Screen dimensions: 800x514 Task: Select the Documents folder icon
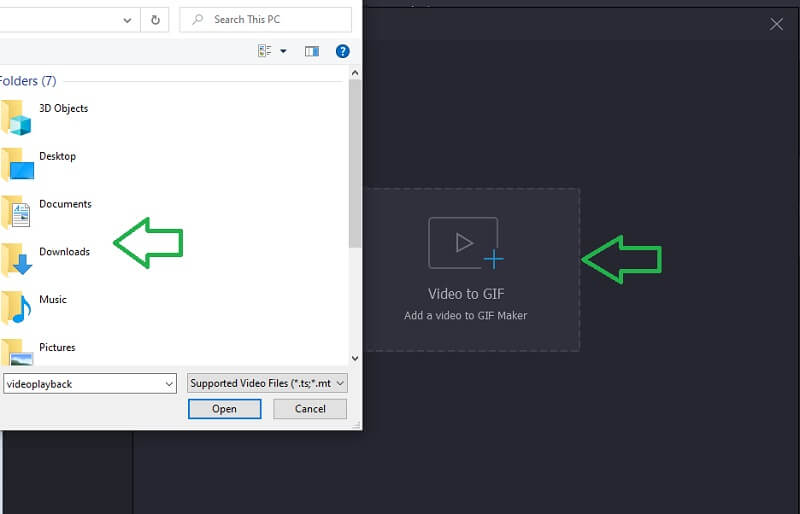point(16,212)
